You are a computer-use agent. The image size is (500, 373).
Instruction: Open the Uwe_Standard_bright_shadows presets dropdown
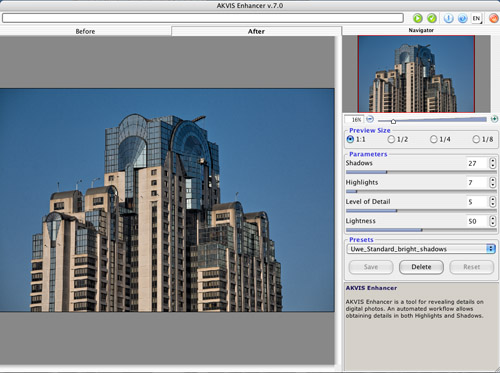coord(421,249)
